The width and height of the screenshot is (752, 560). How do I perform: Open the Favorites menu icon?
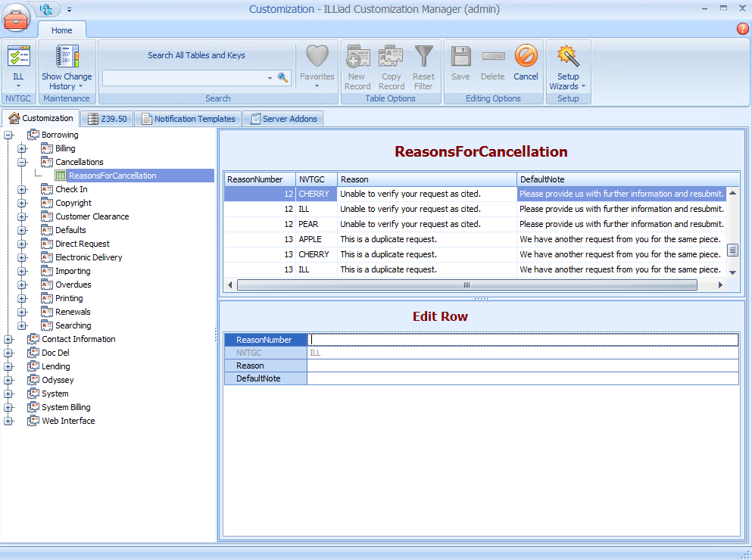[317, 67]
